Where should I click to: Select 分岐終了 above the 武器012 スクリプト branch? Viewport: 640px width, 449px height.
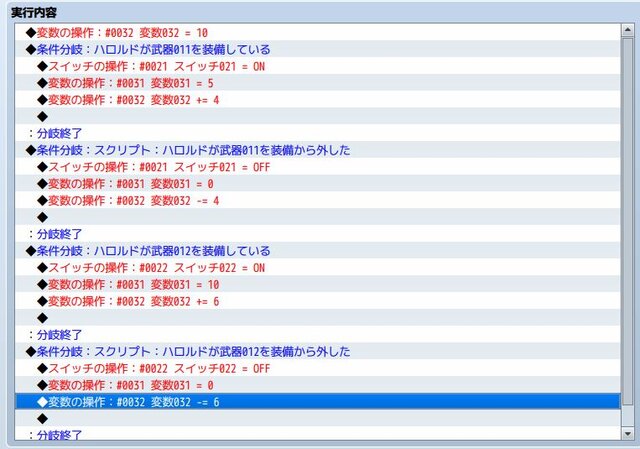point(318,335)
